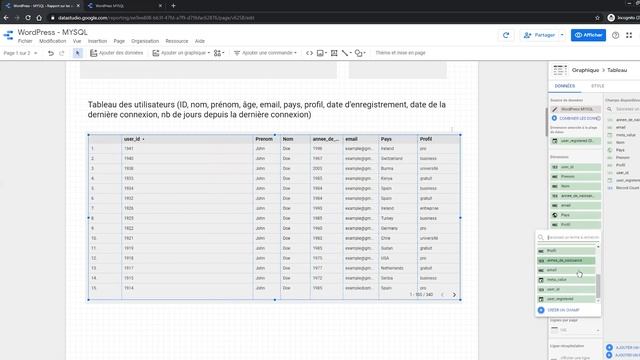Refresh the report data
This screenshot has height=360, width=640.
pyautogui.click(x=506, y=35)
